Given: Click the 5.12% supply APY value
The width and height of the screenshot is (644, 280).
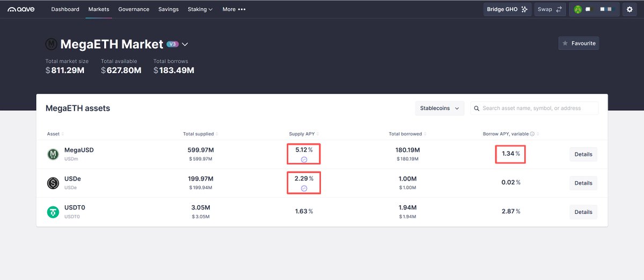Looking at the screenshot, I should point(304,150).
